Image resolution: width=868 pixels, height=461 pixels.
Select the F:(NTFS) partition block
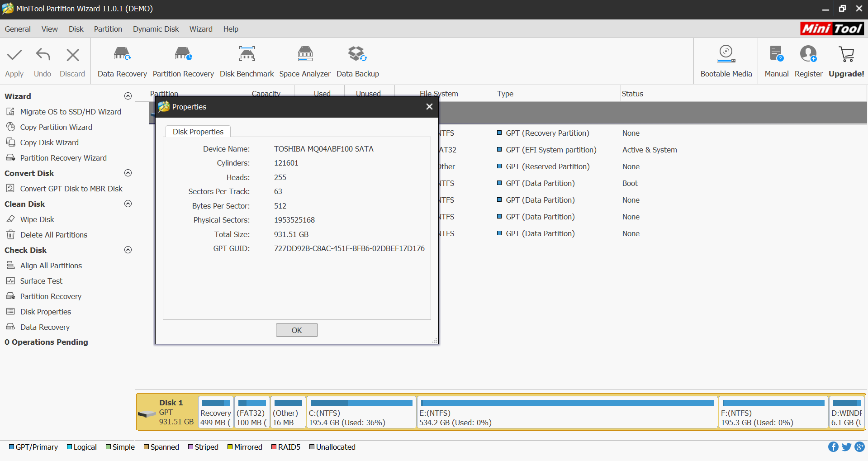pos(773,412)
